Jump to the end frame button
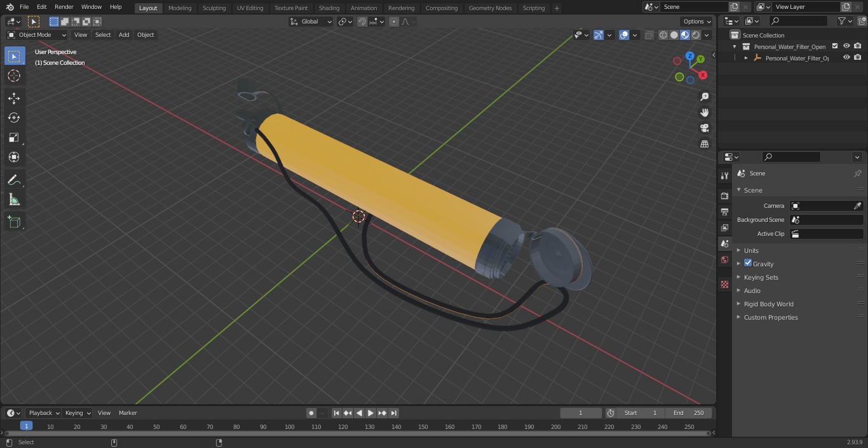This screenshot has height=448, width=868. (x=393, y=413)
